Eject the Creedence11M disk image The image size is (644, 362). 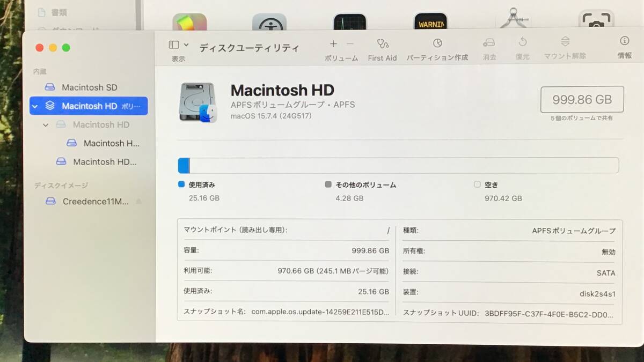coord(138,202)
